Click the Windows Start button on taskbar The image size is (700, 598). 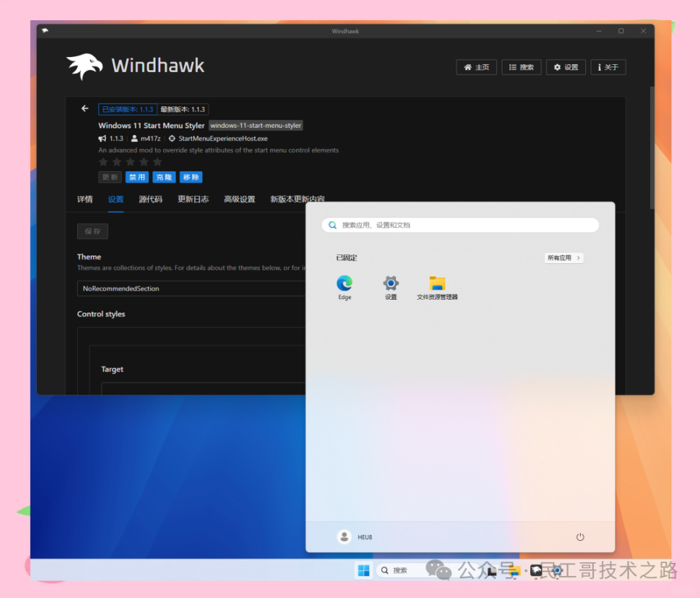(364, 570)
